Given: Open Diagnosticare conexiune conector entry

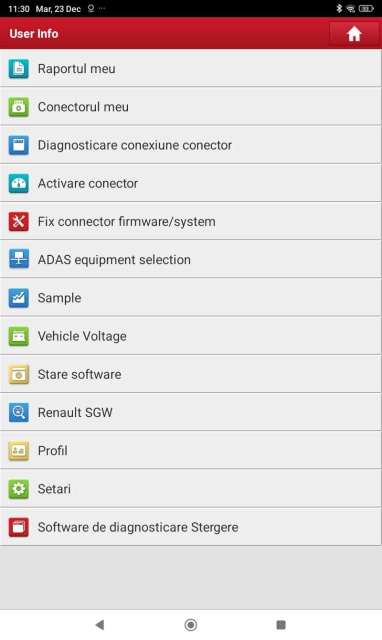Looking at the screenshot, I should pyautogui.click(x=191, y=145).
